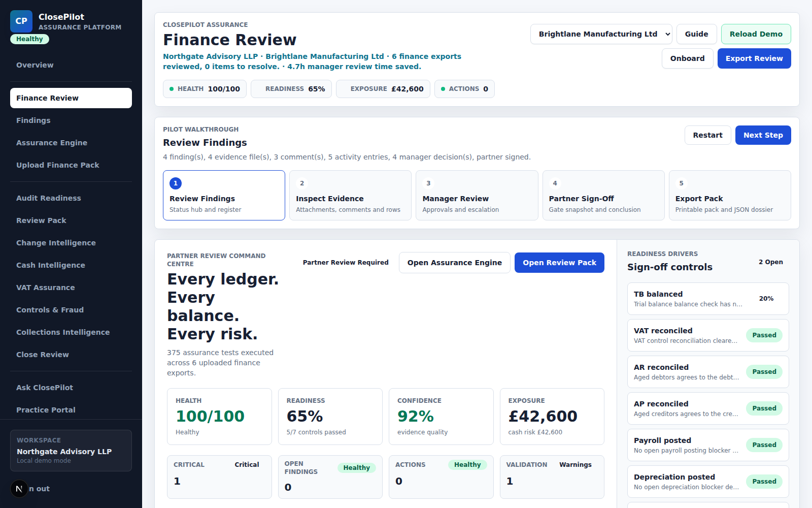Open the Readiness 65% metric card
Viewport: 812px width, 508px height.
click(x=330, y=417)
